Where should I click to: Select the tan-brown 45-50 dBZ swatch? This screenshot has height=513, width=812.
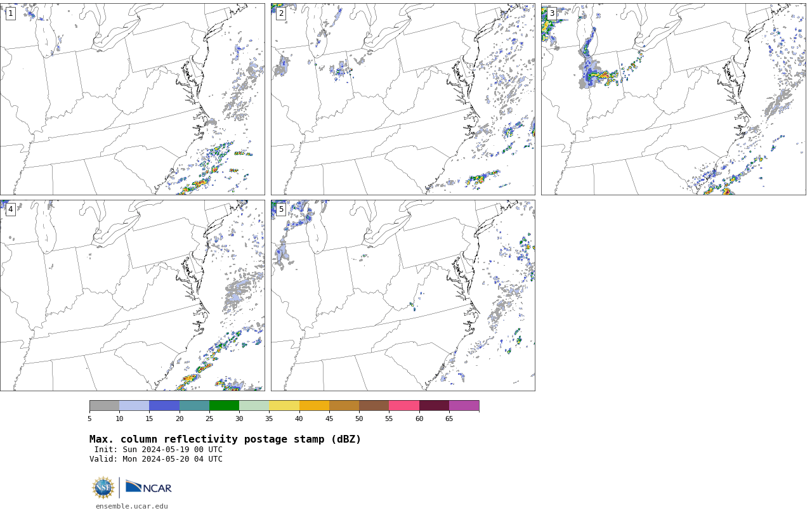coord(344,406)
